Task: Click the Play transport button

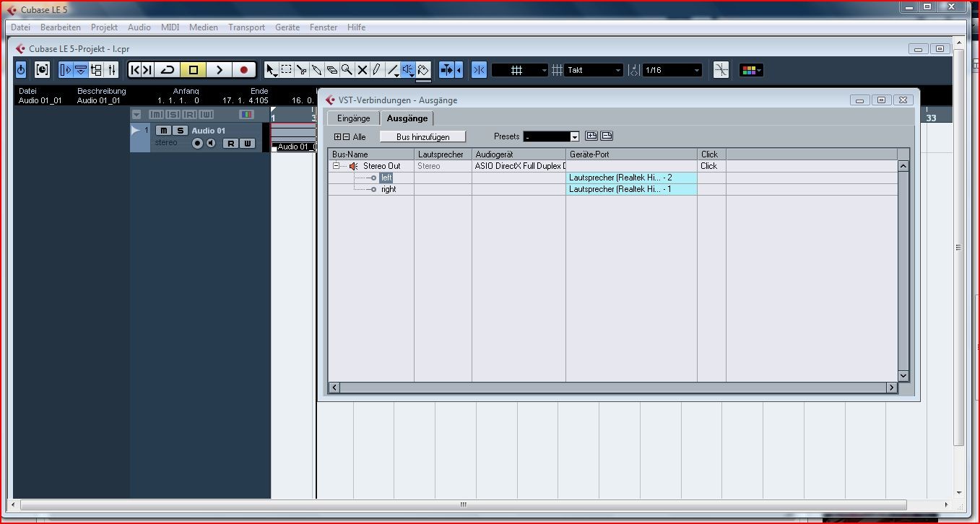Action: click(x=219, y=70)
